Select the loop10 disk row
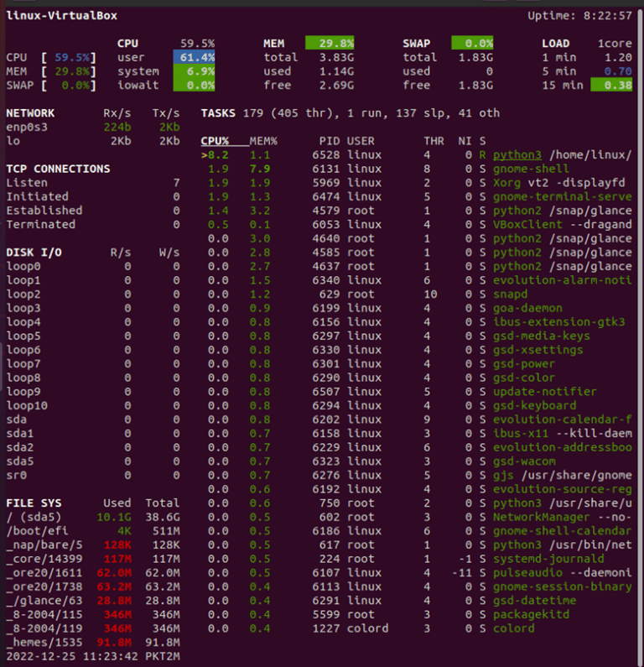This screenshot has height=667, width=644. [x=93, y=406]
